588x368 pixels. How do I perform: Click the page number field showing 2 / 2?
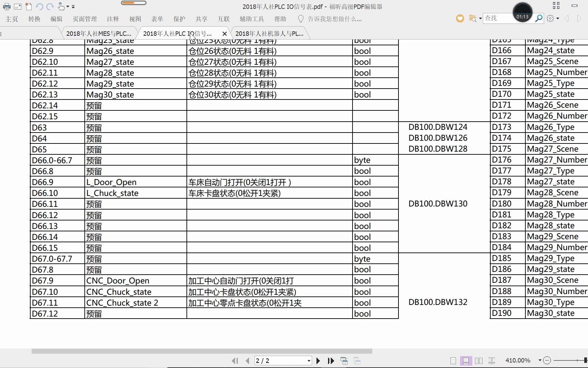(x=280, y=361)
